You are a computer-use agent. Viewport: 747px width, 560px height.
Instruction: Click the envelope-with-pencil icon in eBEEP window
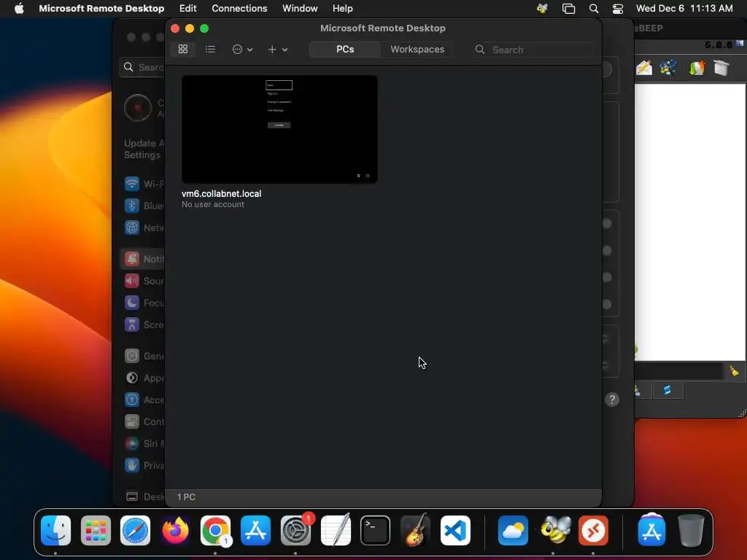coord(643,68)
